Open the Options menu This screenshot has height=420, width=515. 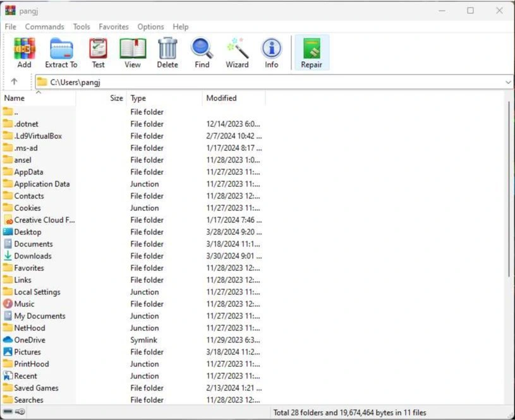(x=151, y=27)
